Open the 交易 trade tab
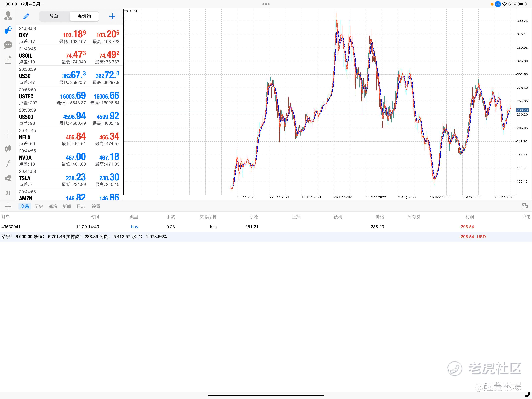The width and height of the screenshot is (532, 399). click(x=25, y=207)
